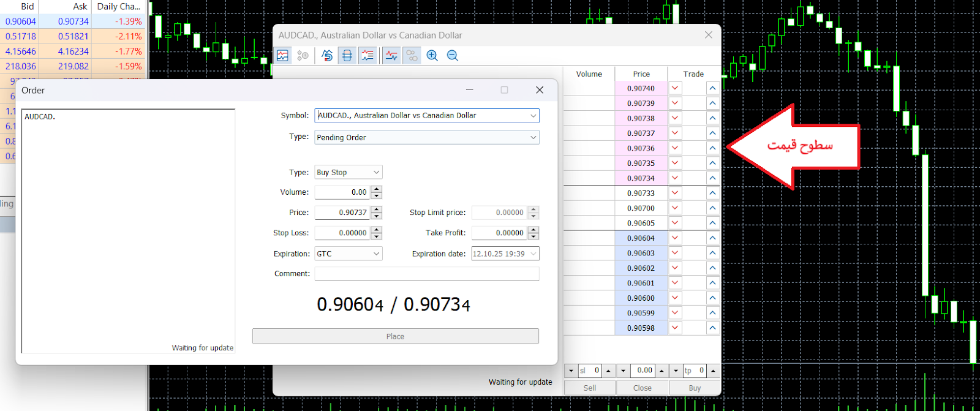Click the Daily Change column header
Viewport: 980px width, 411px height.
click(x=118, y=7)
